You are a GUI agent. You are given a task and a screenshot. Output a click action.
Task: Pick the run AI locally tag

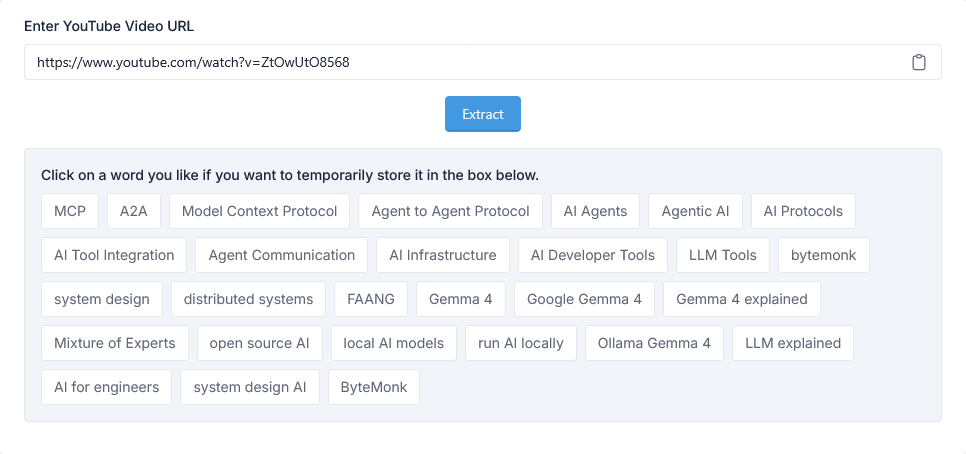[x=521, y=343]
